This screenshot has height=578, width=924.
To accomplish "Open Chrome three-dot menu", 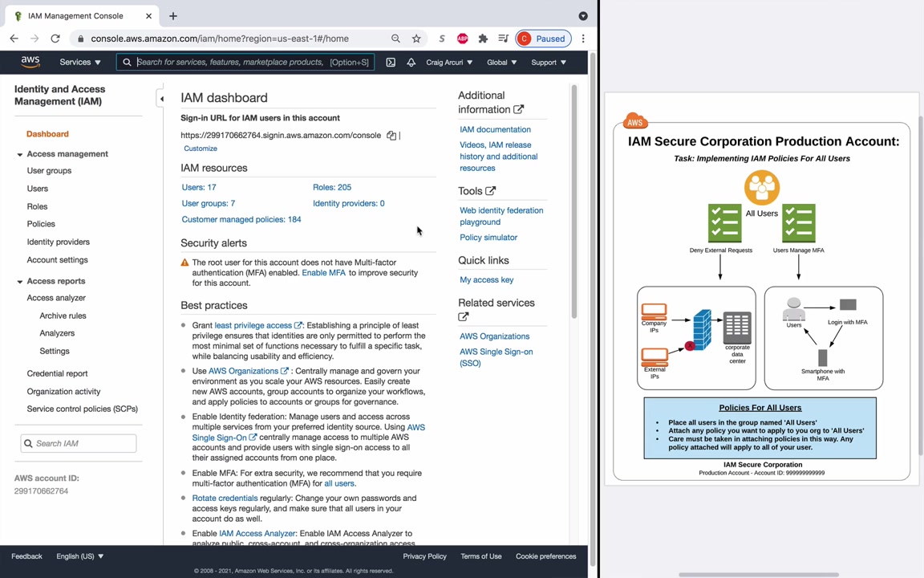I will (583, 39).
